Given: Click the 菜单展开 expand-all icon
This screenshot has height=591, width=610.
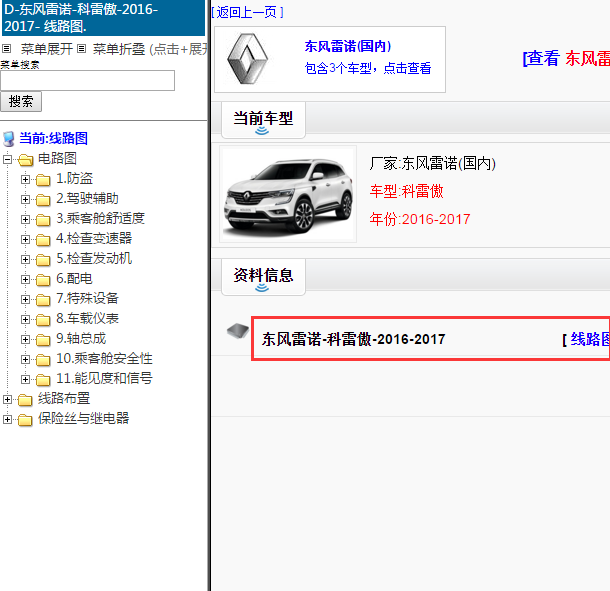Looking at the screenshot, I should tap(6, 49).
